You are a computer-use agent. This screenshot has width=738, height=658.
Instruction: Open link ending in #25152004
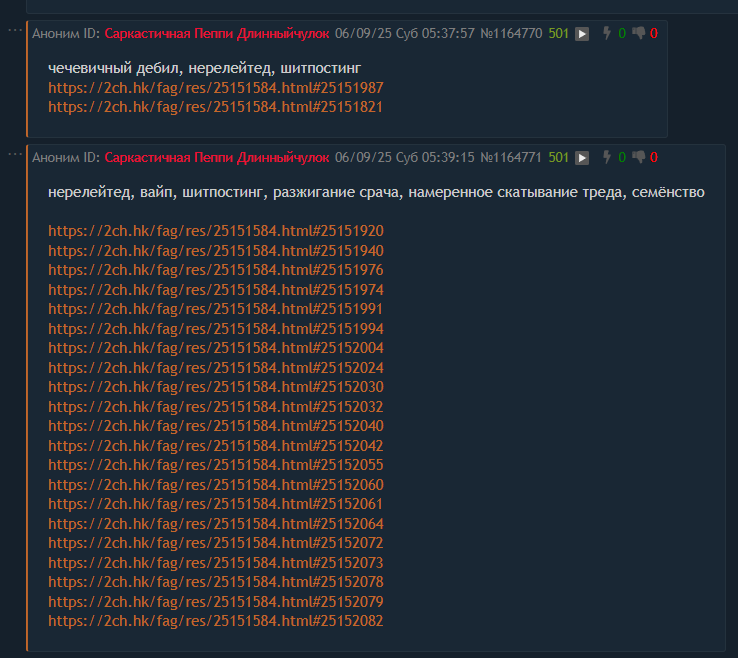216,348
